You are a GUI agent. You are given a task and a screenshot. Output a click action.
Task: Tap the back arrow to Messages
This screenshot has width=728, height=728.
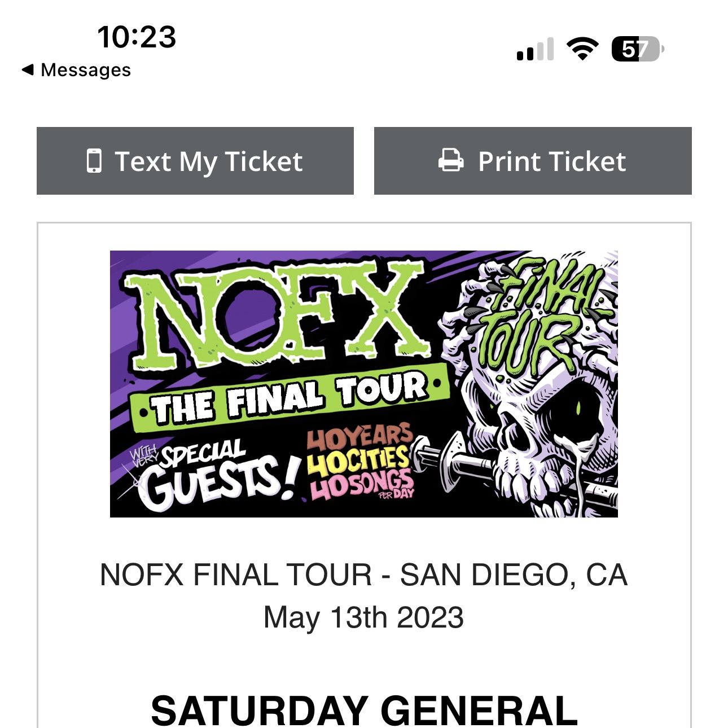(x=27, y=70)
